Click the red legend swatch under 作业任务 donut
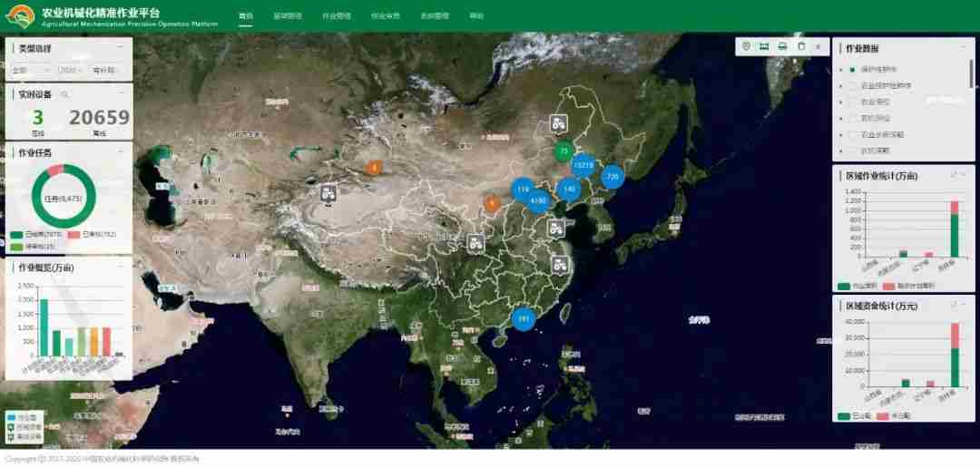This screenshot has width=980, height=467. pos(73,234)
